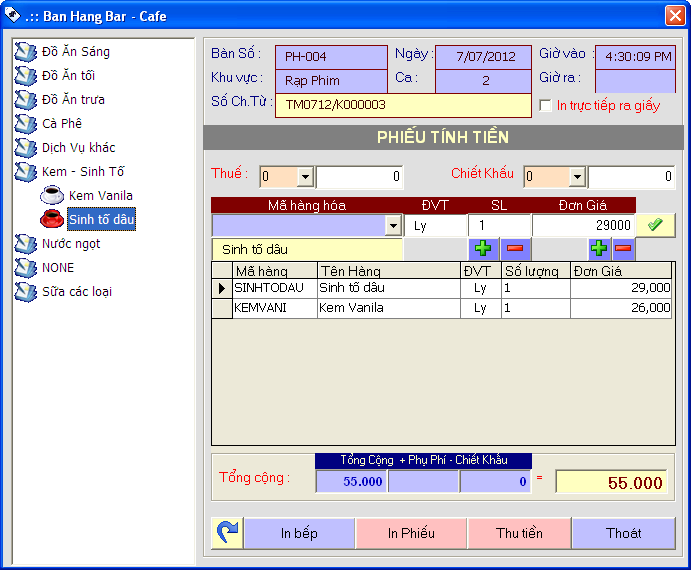
Task: Click the SL quantity field showing 1
Action: click(x=499, y=226)
